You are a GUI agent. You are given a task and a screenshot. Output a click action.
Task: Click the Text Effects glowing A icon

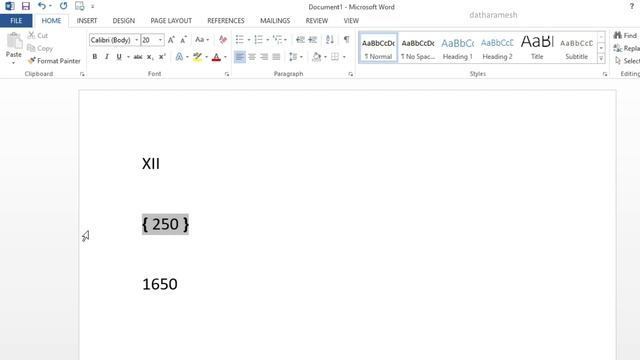pos(179,57)
